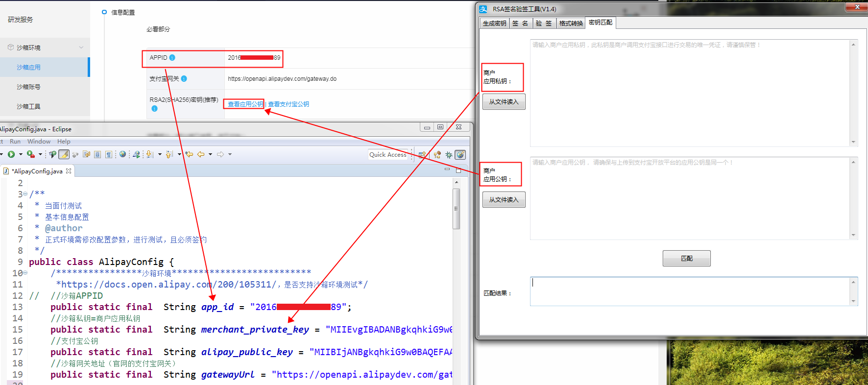Open Back history dropdown arrow
Screen dimensions: 868x385
click(x=210, y=154)
